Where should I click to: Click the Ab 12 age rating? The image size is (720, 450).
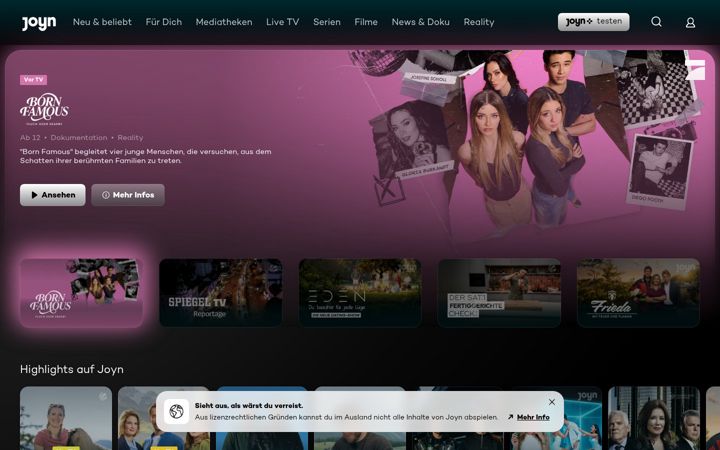point(30,137)
